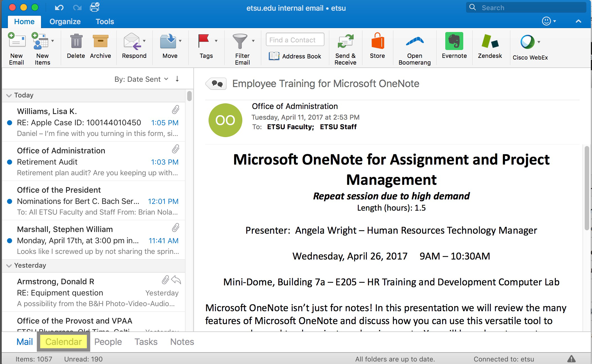Image resolution: width=592 pixels, height=364 pixels.
Task: Collapse the Today message group
Action: [x=9, y=95]
